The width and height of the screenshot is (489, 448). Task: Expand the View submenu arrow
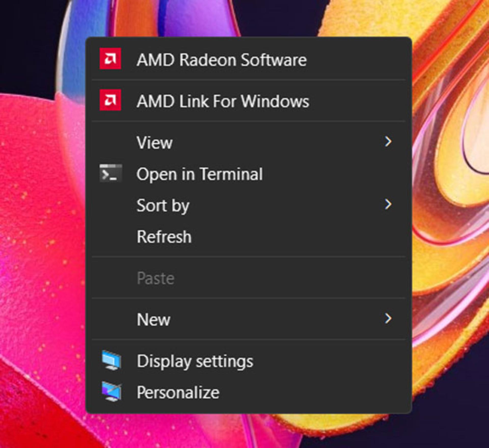[x=388, y=142]
